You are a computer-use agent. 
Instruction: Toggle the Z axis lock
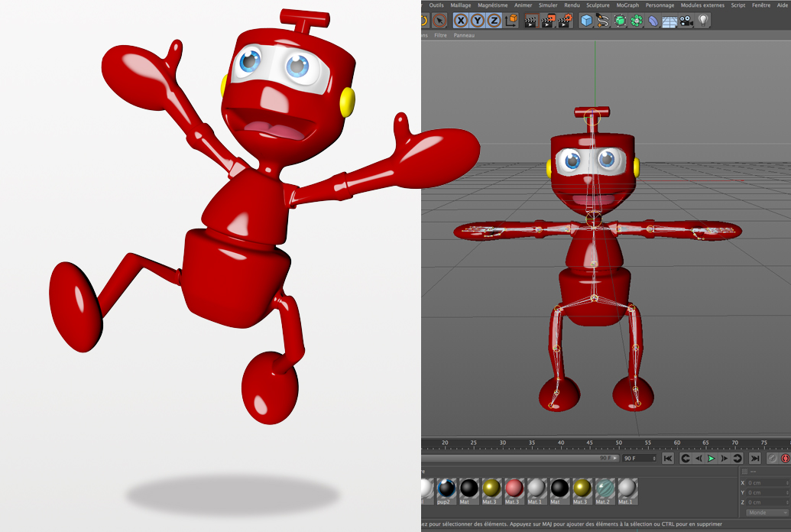494,21
